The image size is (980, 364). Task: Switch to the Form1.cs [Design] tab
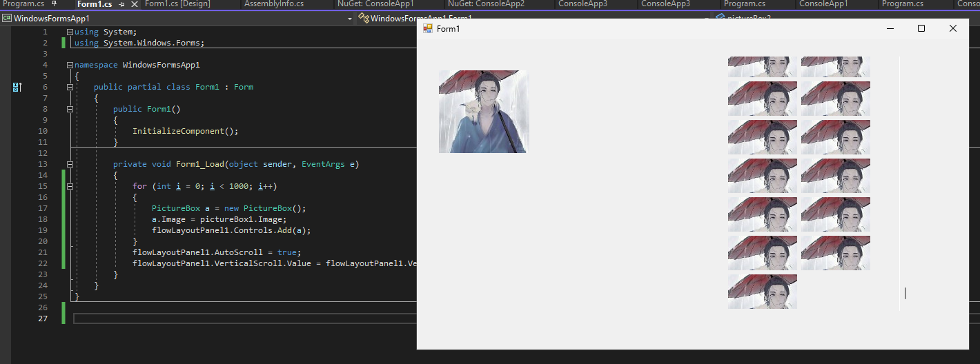177,4
